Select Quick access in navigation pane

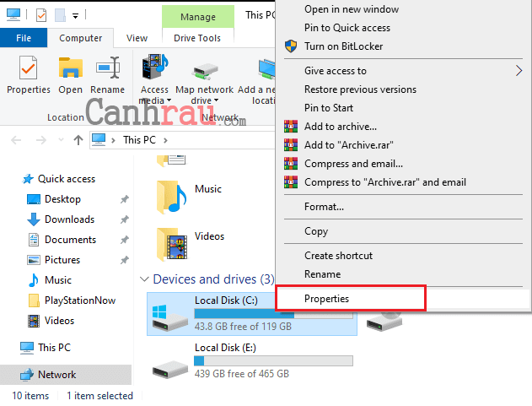pos(66,179)
